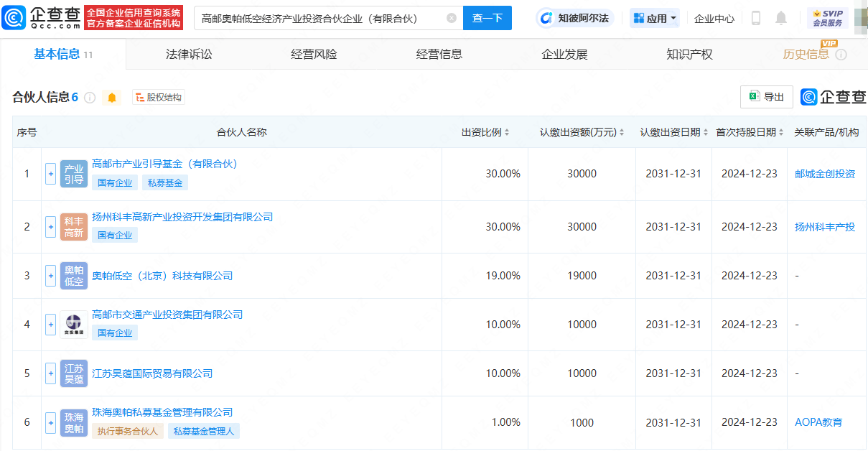The width and height of the screenshot is (868, 451).
Task: Switch to 知识产权 tab
Action: pyautogui.click(x=689, y=55)
